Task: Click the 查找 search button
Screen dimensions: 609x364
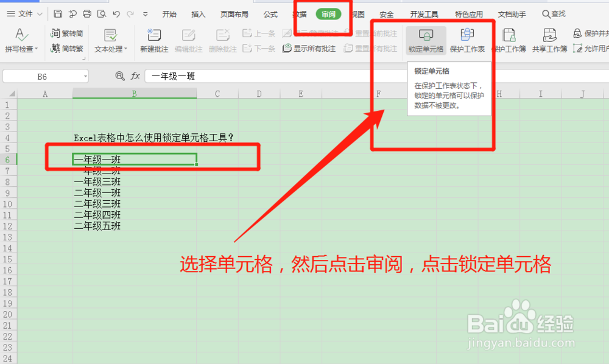Action: pos(554,15)
